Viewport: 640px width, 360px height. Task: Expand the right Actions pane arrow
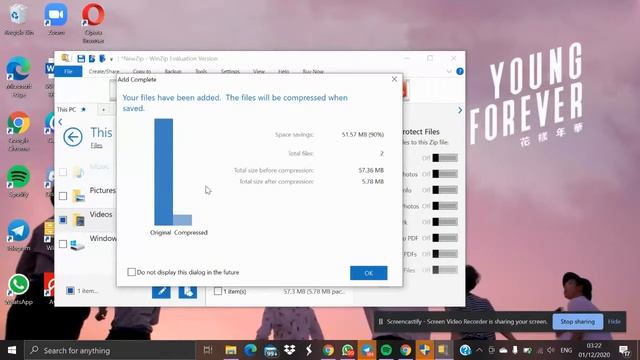click(x=460, y=110)
